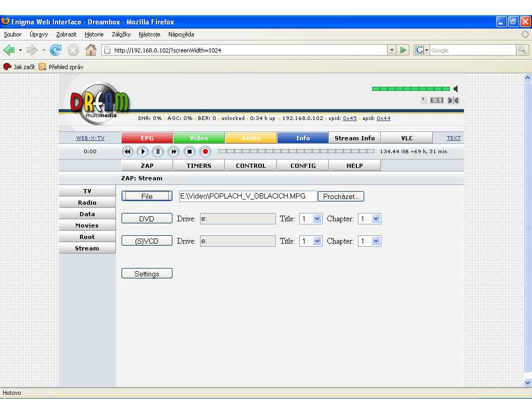This screenshot has height=399, width=532.
Task: Select the CONTROL menu tab
Action: pos(251,166)
